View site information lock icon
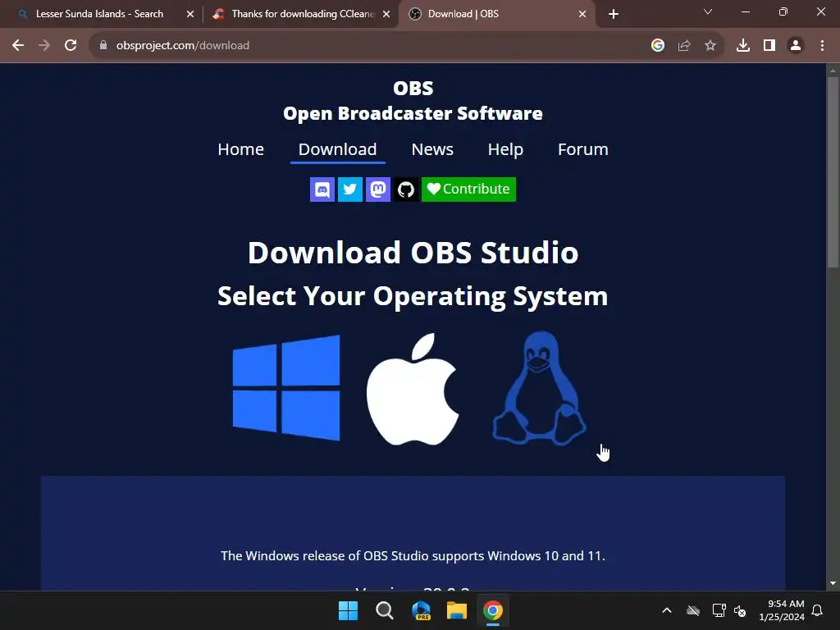 click(x=103, y=46)
